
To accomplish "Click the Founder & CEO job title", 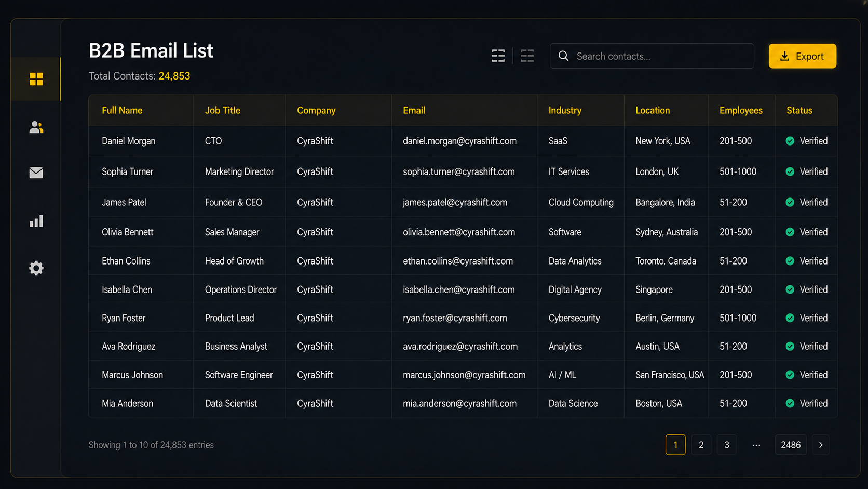I will 234,202.
